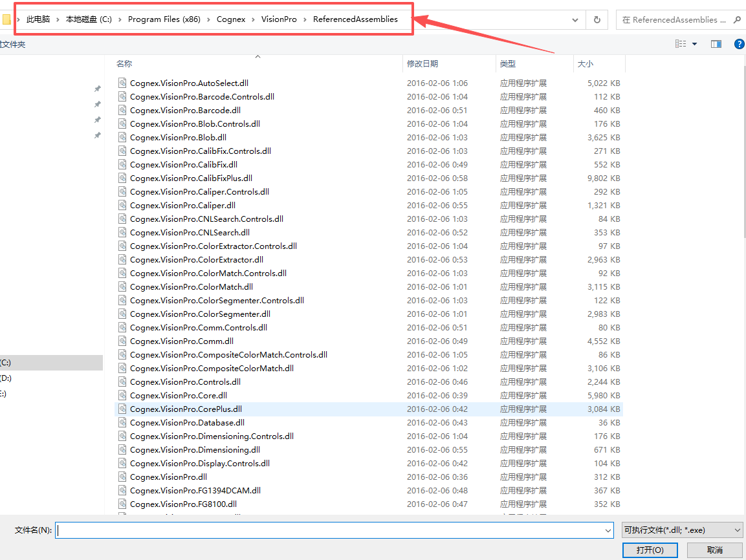
Task: Select Cognex.VisionPro.CompositeColorMatch.dll file name
Action: [211, 368]
